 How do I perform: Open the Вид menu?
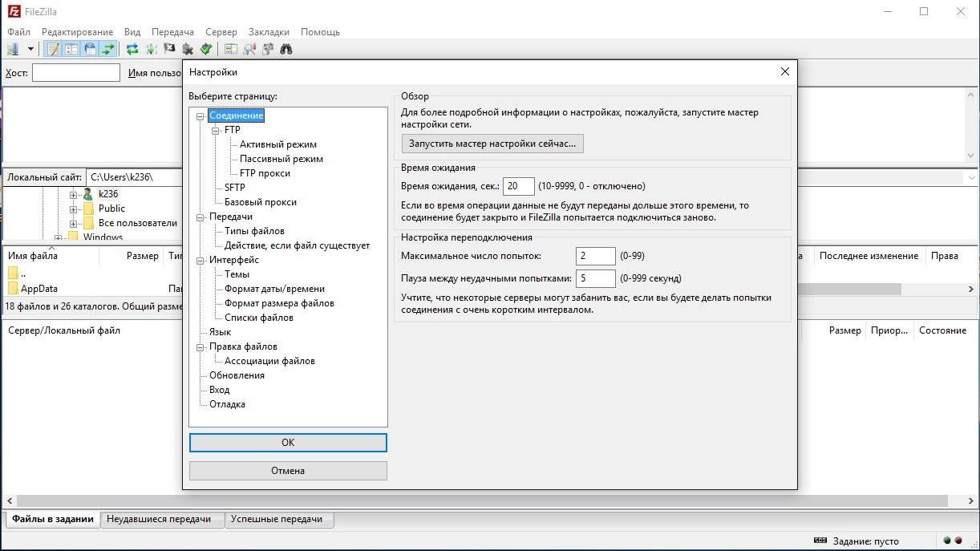(x=132, y=32)
